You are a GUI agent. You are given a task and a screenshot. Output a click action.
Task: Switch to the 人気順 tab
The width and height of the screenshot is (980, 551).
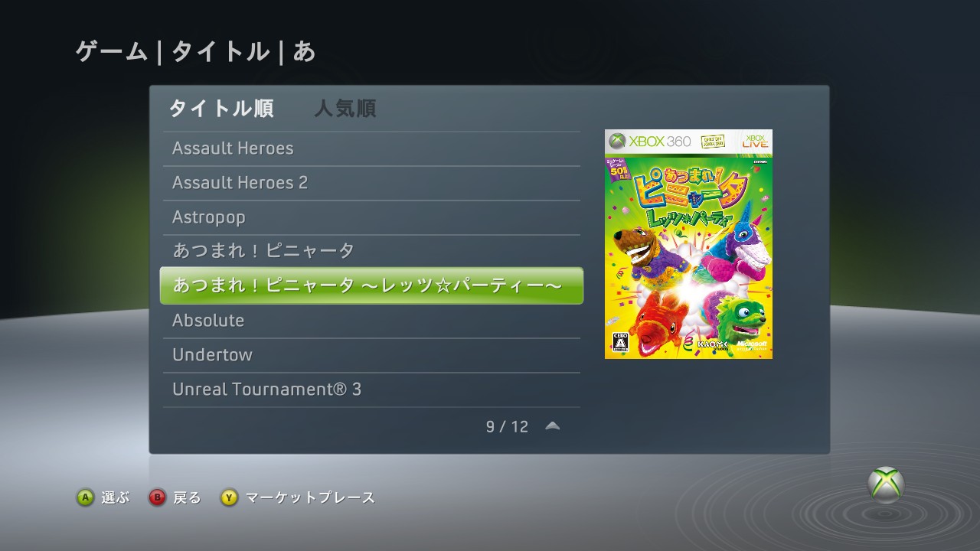(345, 109)
